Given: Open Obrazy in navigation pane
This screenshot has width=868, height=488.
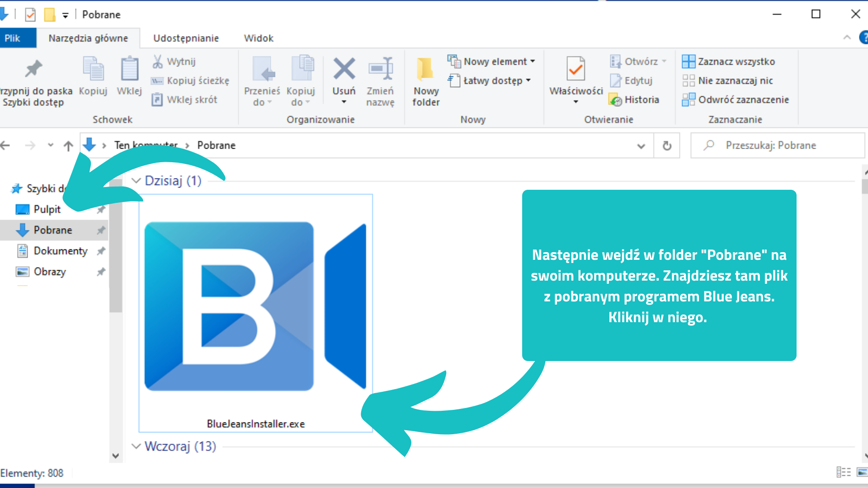Looking at the screenshot, I should point(50,272).
